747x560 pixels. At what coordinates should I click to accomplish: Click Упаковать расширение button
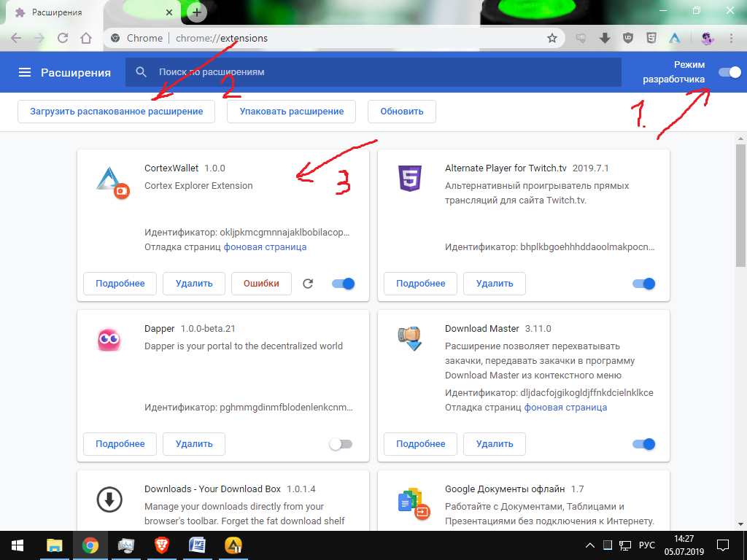coord(292,112)
